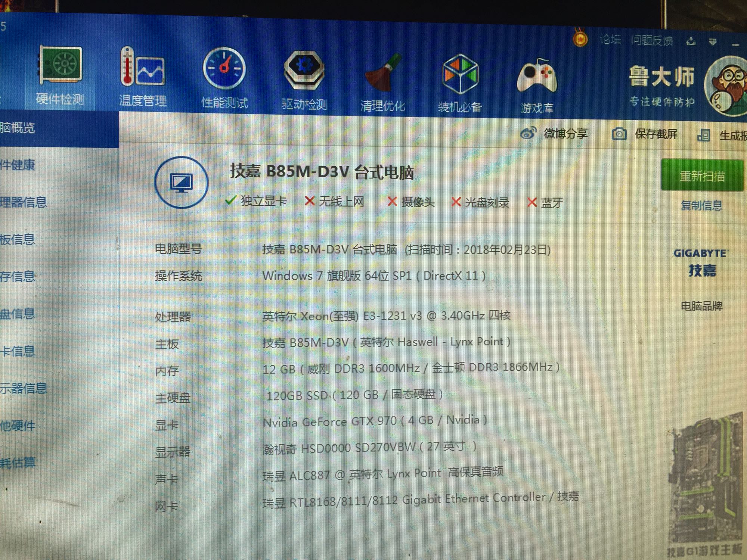Viewport: 747px width, 560px height.
Task: Open the 论坛 forum link
Action: tap(610, 39)
